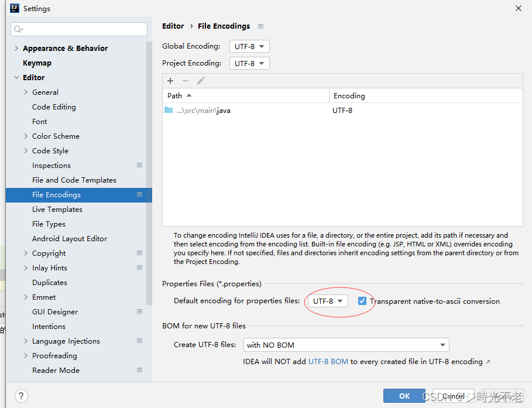
Task: Click the project marker icon on the Language Injections row
Action: 139,341
